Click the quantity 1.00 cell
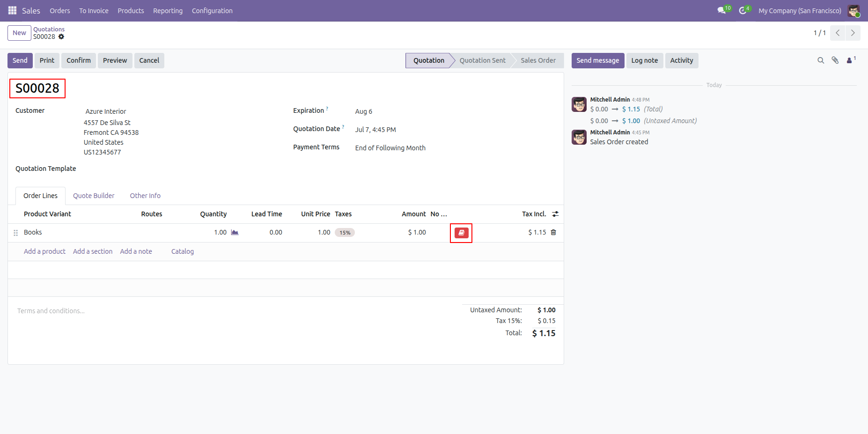The height and width of the screenshot is (434, 868). pyautogui.click(x=220, y=232)
